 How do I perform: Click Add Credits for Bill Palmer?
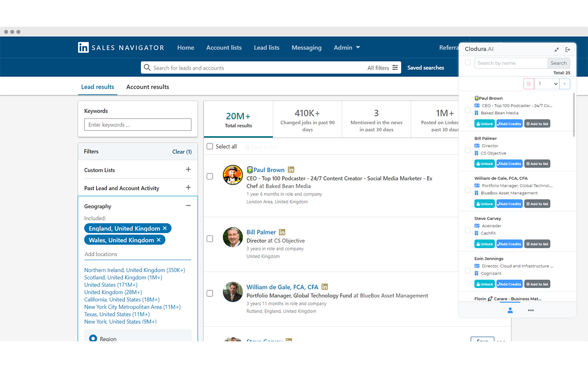point(509,164)
